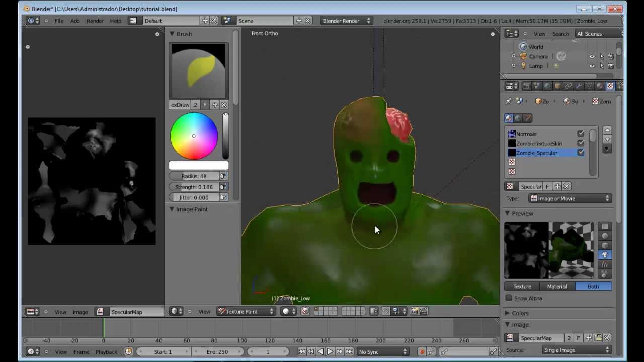Image resolution: width=644 pixels, height=362 pixels.
Task: Toggle automatic keyframe record button
Action: click(422, 352)
